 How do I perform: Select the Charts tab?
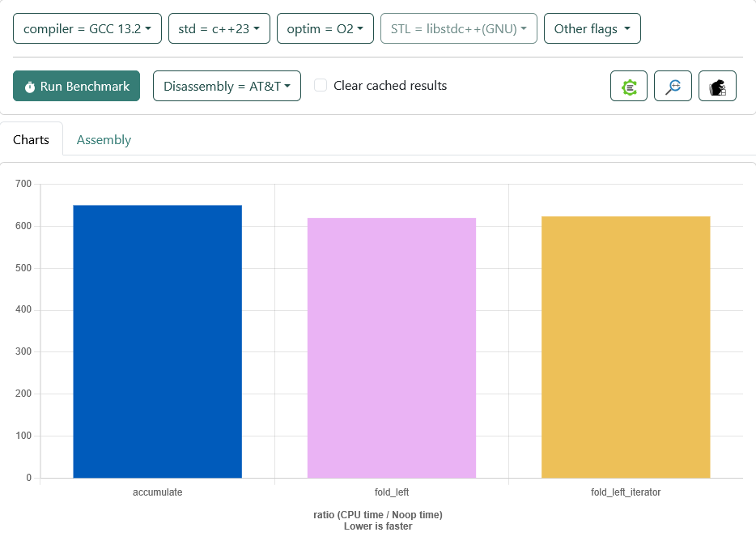tap(32, 139)
